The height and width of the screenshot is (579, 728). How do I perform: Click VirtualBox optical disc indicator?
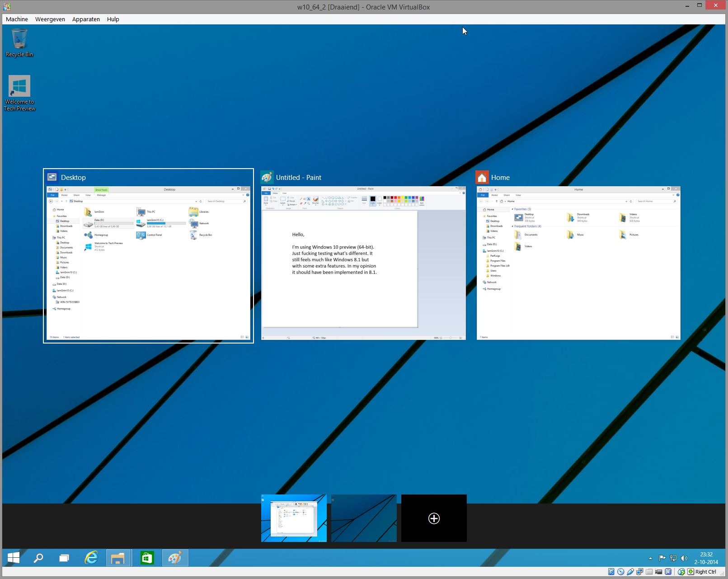pyautogui.click(x=620, y=572)
